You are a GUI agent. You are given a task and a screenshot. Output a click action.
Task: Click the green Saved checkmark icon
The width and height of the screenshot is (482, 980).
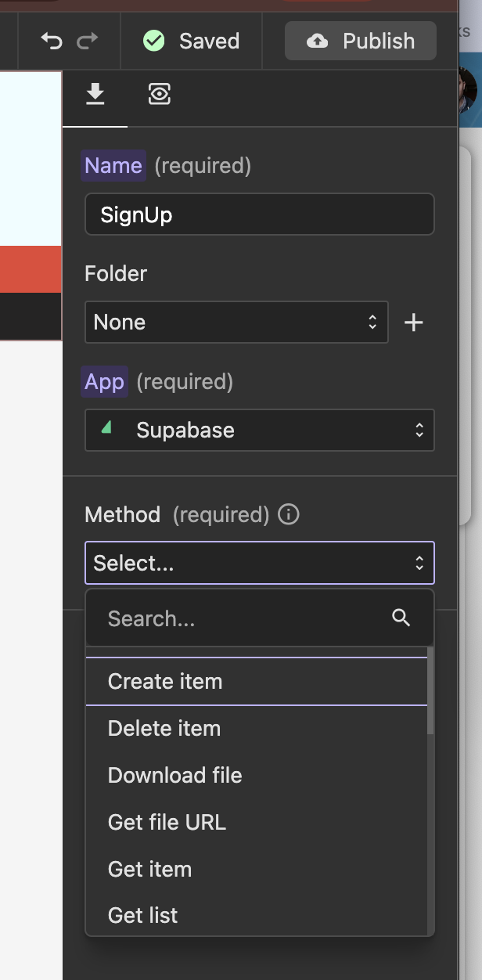pos(154,41)
